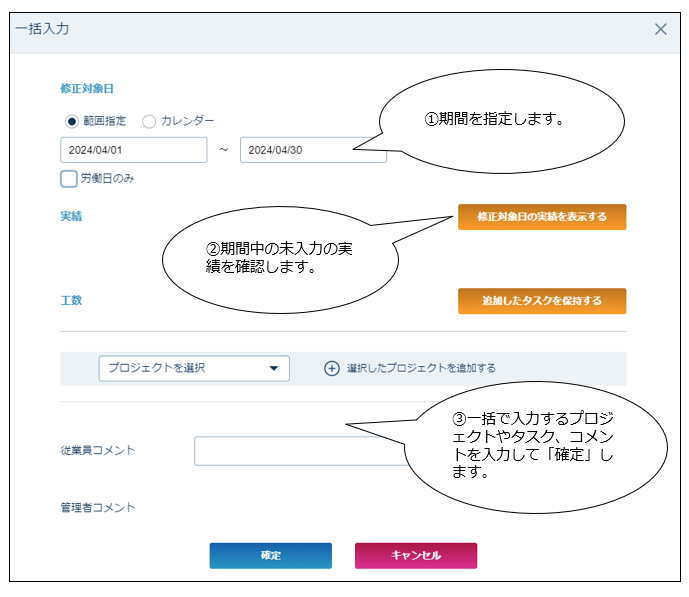Enable the 労働日のみ checkbox
The width and height of the screenshot is (689, 597).
[69, 179]
